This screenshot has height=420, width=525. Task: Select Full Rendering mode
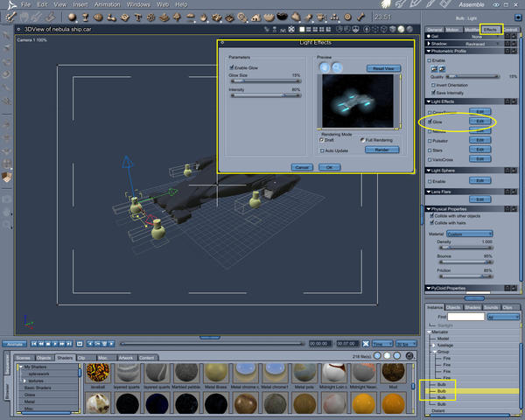(362, 140)
